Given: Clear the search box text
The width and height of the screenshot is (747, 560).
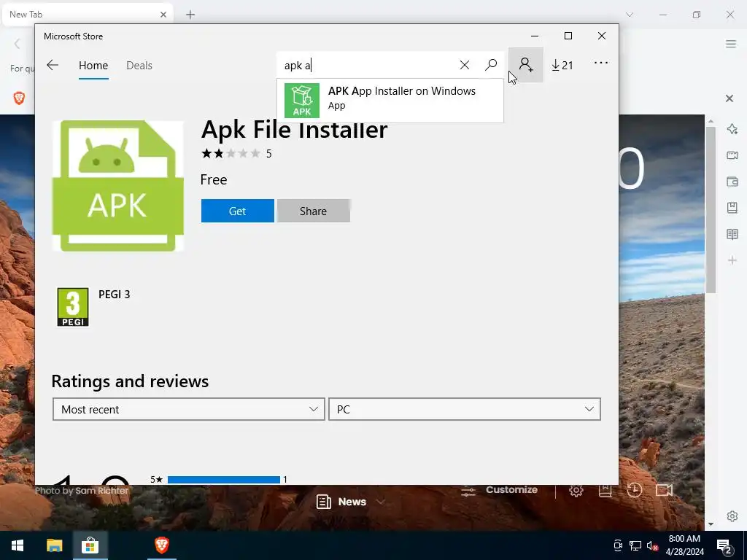Looking at the screenshot, I should (465, 65).
